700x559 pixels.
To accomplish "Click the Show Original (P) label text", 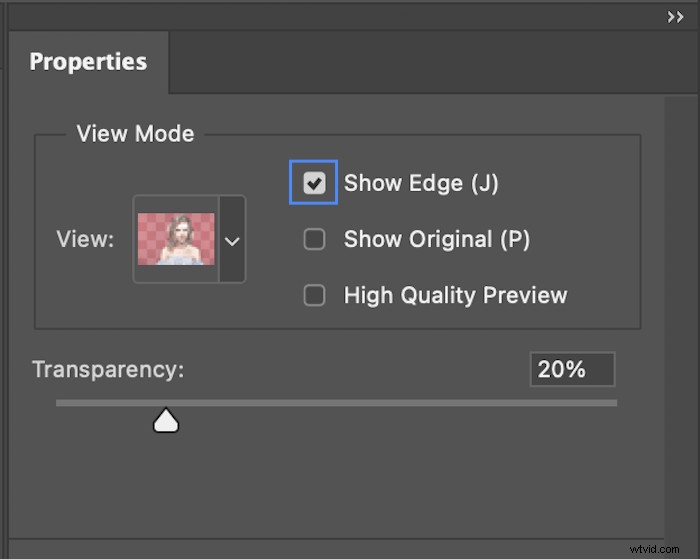I will point(437,240).
